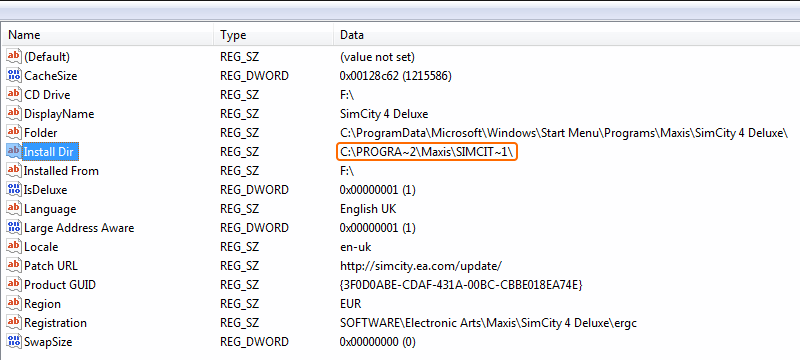This screenshot has width=800, height=360.
Task: Click the CacheSize DWORD binary icon
Action: [14, 75]
